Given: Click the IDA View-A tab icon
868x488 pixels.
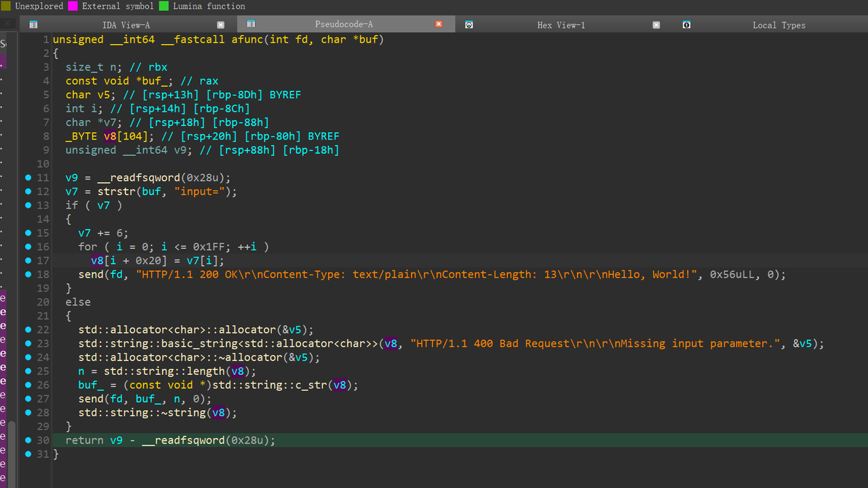Looking at the screenshot, I should pos(33,24).
